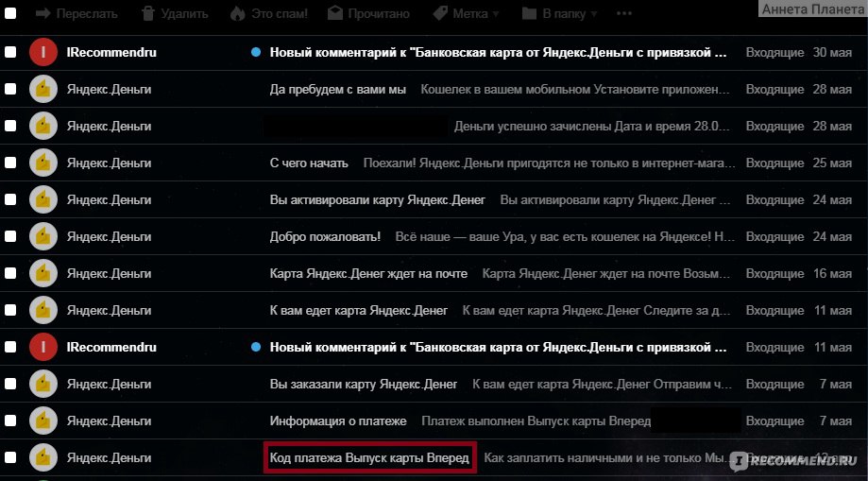
Task: Open 'Деньги успешно зачислены Дата и время' message
Action: (x=592, y=127)
